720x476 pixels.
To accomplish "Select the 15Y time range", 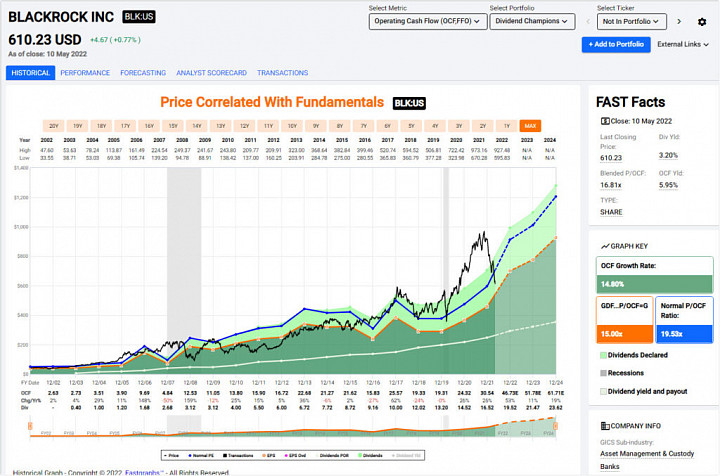I will 173,126.
